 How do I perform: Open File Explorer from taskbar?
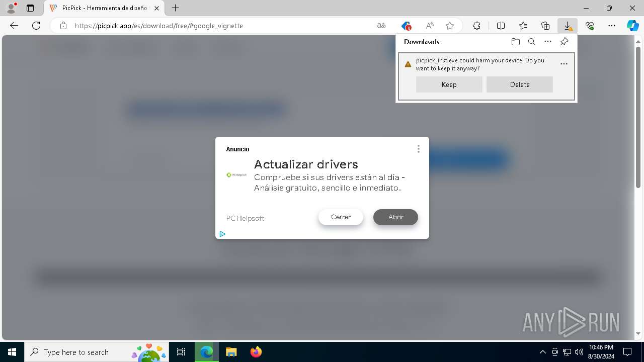pos(231,352)
